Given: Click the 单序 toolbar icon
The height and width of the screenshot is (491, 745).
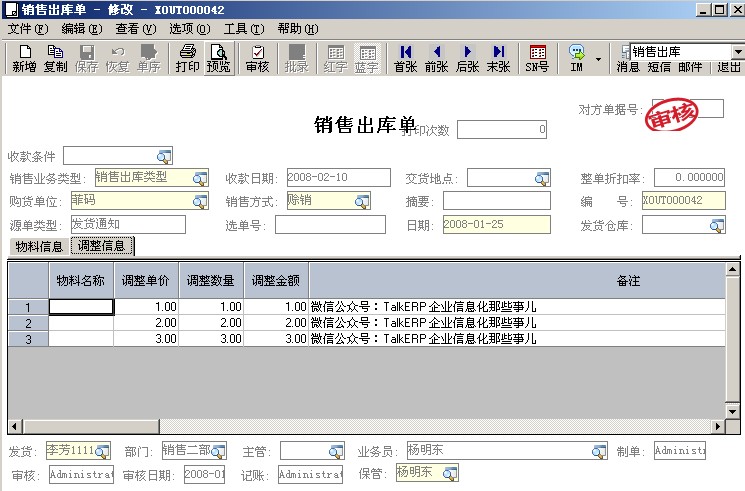Looking at the screenshot, I should coord(149,58).
